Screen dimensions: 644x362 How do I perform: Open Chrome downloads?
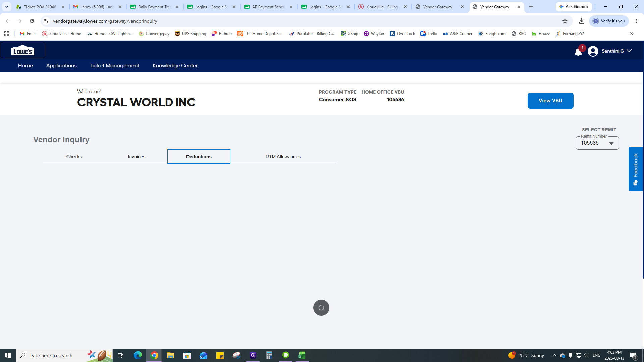click(x=582, y=21)
